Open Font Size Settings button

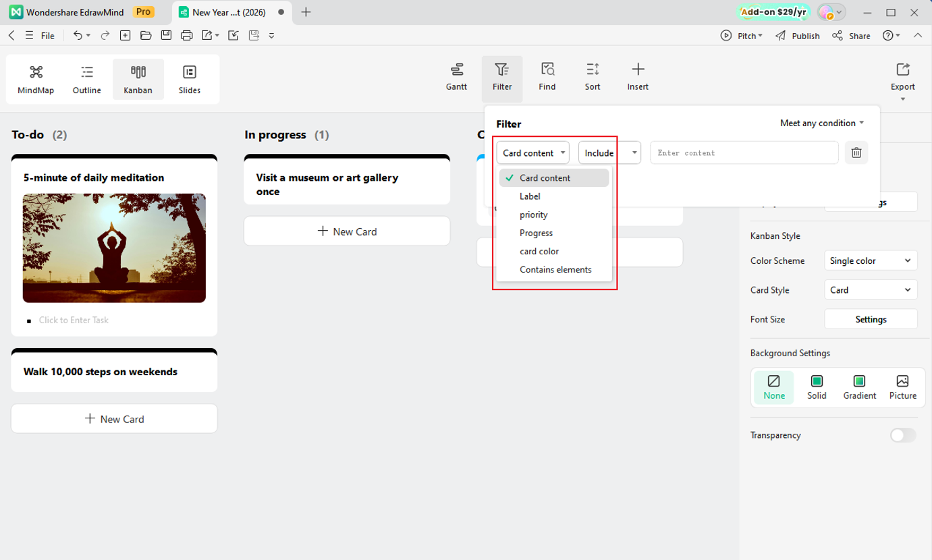pos(871,319)
